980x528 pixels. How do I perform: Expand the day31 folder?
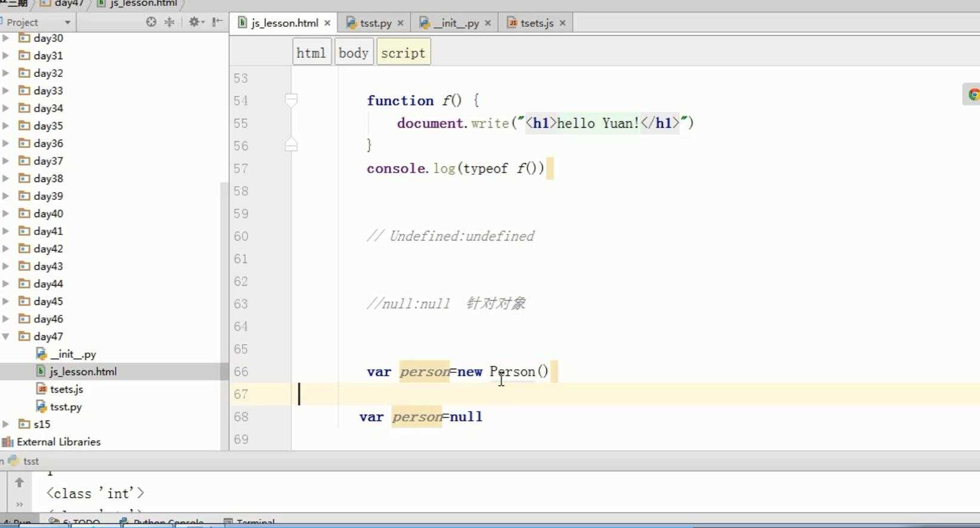tap(5, 55)
